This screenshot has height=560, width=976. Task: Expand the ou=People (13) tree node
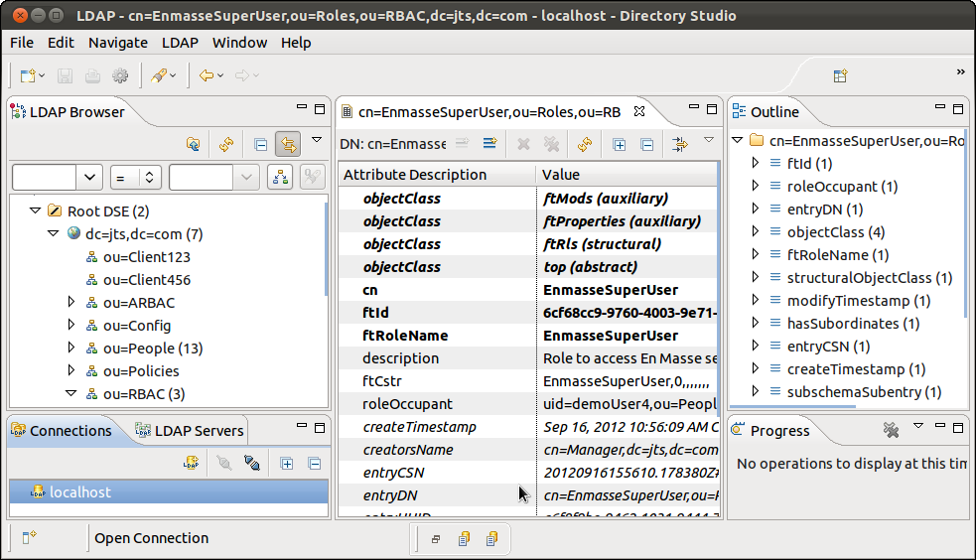71,349
